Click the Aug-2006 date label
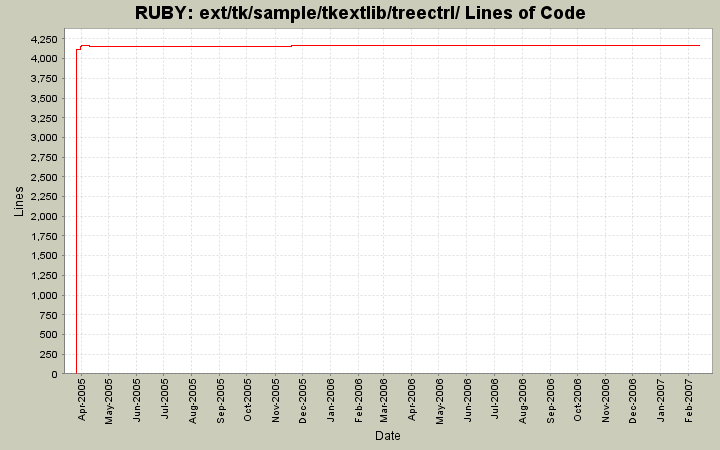720x450 pixels. 523,401
